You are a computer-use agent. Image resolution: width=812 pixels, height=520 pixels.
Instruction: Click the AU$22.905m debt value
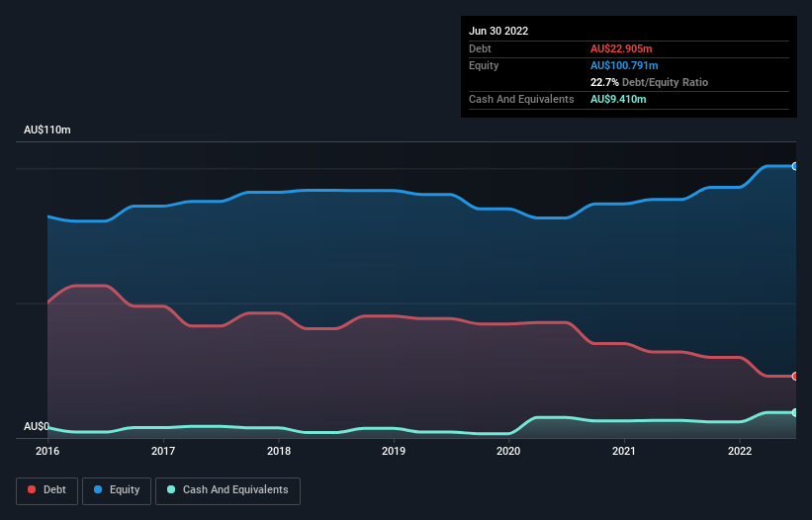coord(621,48)
